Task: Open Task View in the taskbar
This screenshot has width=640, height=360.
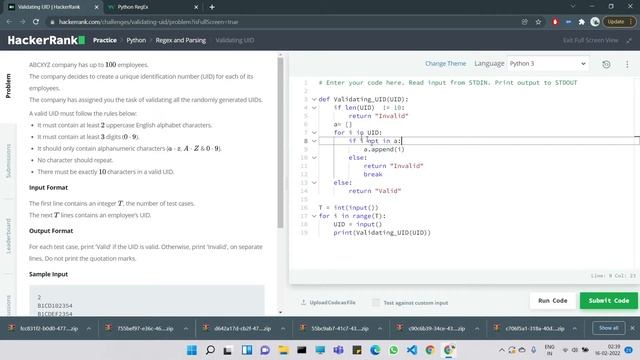Action: click(x=228, y=350)
